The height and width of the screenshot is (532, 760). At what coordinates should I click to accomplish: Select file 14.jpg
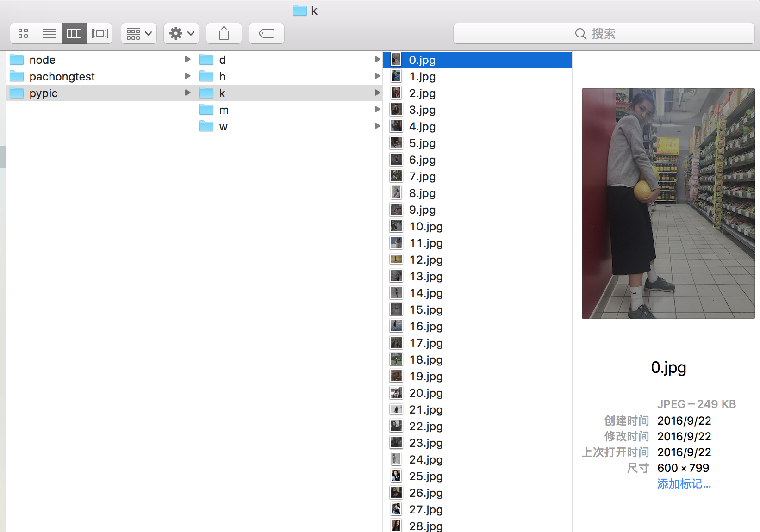point(478,293)
